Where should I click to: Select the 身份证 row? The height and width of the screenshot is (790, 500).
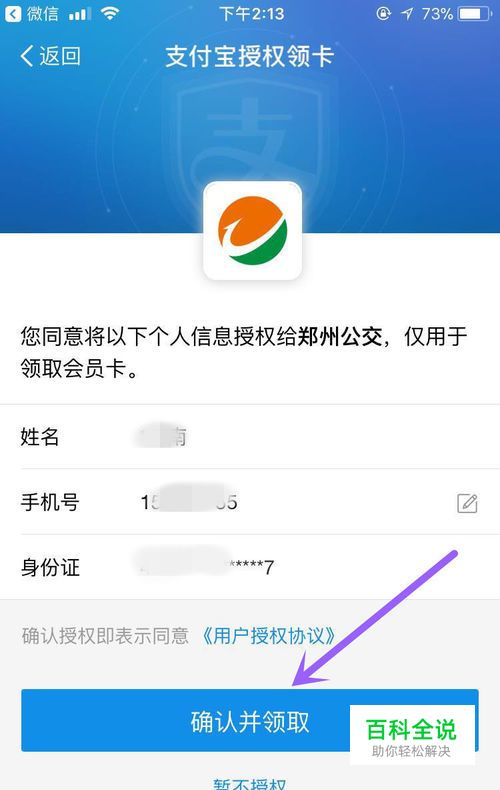(250, 567)
